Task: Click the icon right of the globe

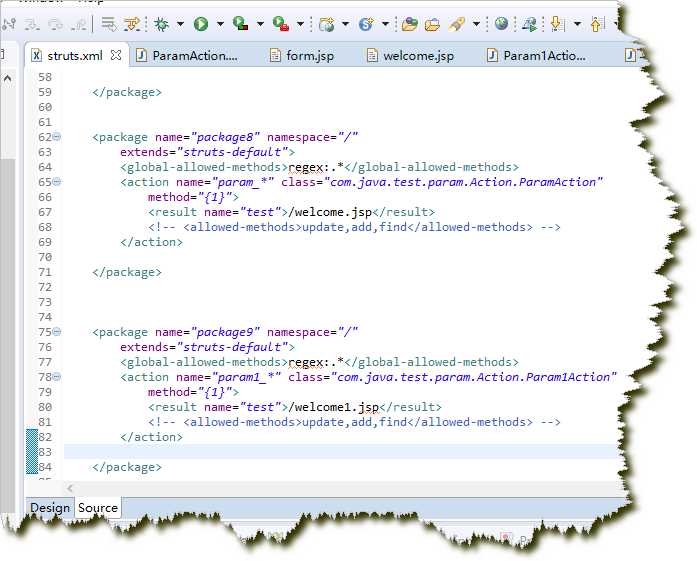Action: [x=529, y=24]
